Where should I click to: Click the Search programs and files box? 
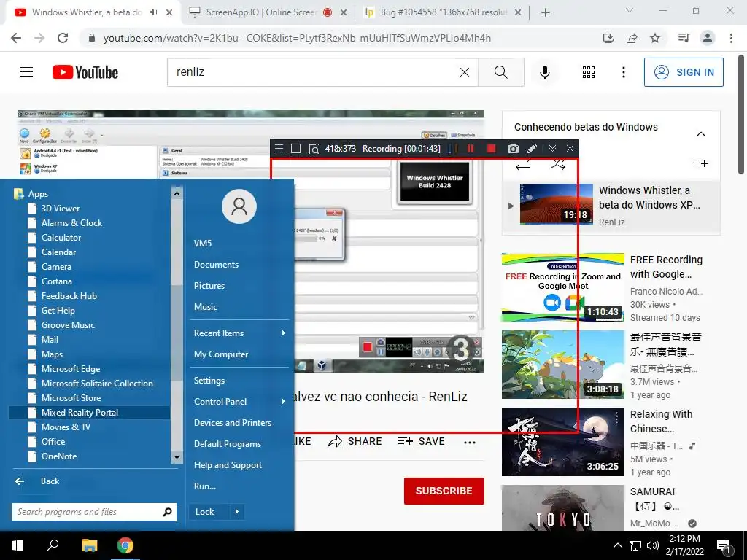[x=94, y=512]
